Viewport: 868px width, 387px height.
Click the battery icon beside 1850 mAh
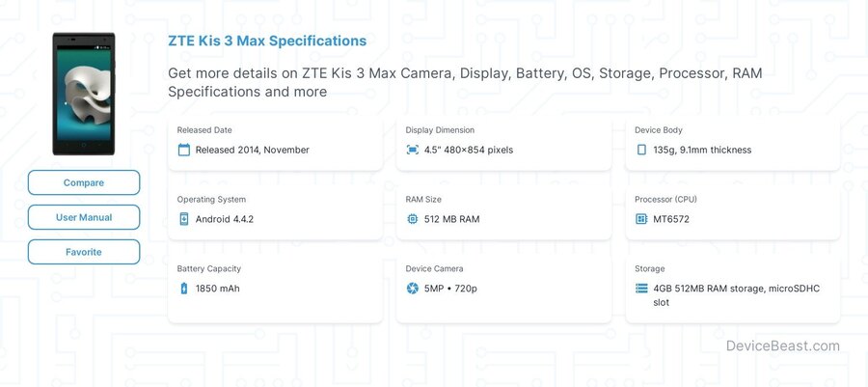click(x=184, y=288)
